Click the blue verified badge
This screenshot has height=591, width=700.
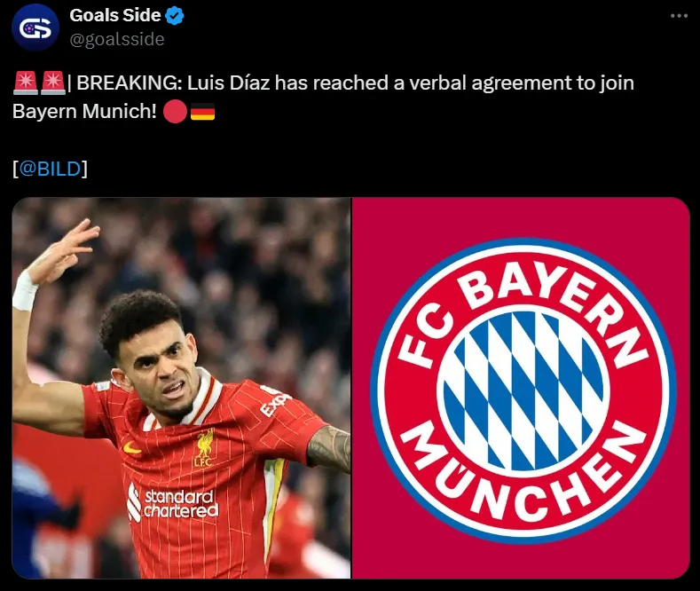click(x=175, y=16)
